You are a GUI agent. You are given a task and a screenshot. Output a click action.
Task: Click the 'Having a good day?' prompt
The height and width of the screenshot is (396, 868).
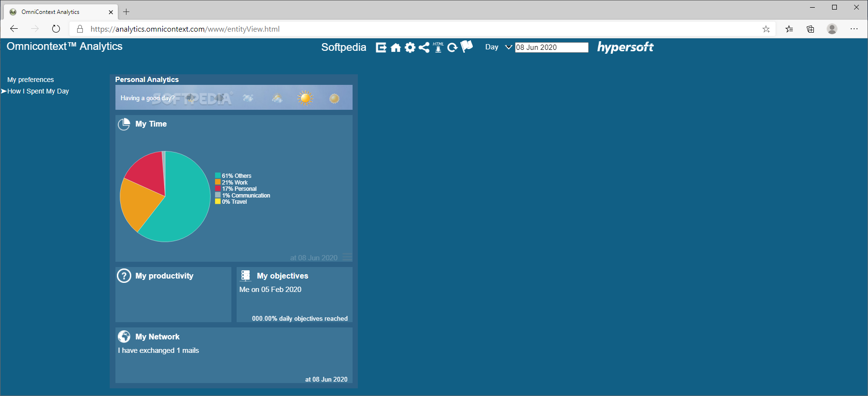148,98
